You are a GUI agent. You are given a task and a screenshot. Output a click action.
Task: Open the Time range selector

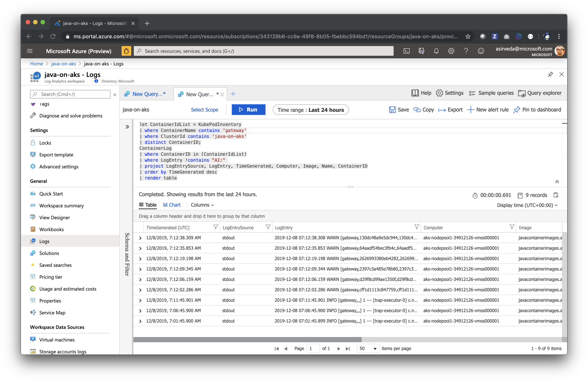[x=311, y=110]
